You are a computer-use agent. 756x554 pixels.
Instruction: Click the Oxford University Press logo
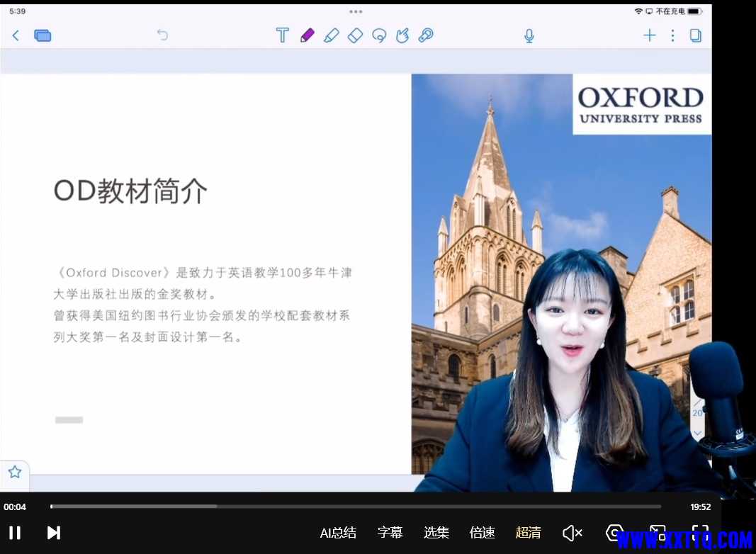pyautogui.click(x=641, y=105)
